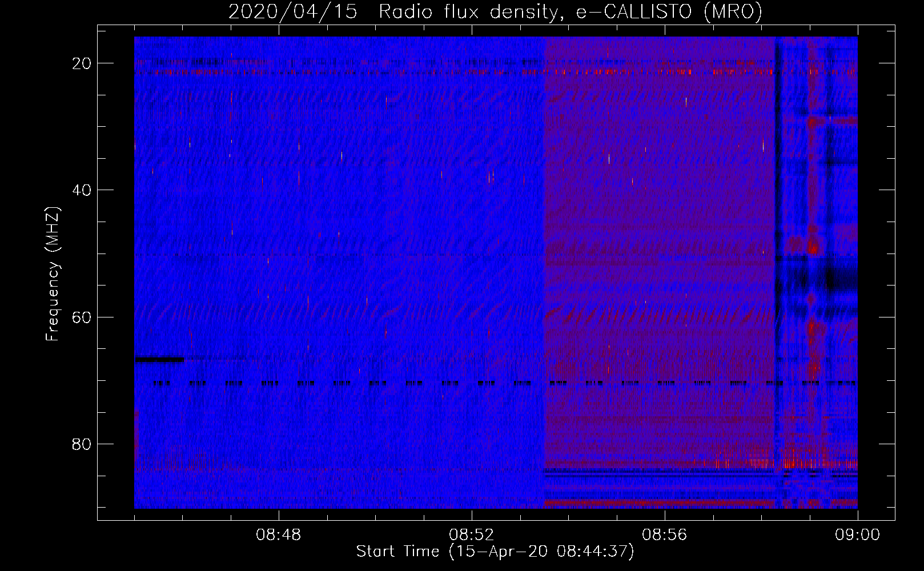Click the '09:00' time tick label
The width and height of the screenshot is (924, 571).
point(858,535)
